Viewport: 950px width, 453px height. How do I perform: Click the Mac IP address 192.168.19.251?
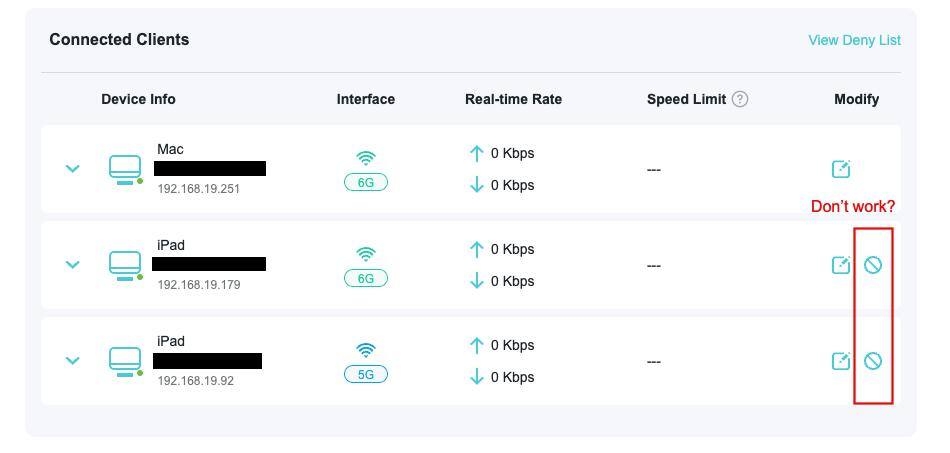click(198, 189)
